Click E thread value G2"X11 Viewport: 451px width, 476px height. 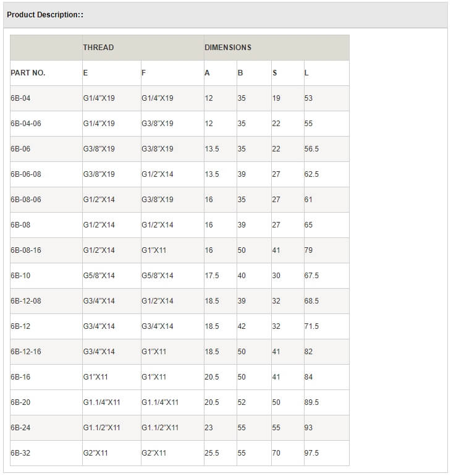(x=96, y=453)
